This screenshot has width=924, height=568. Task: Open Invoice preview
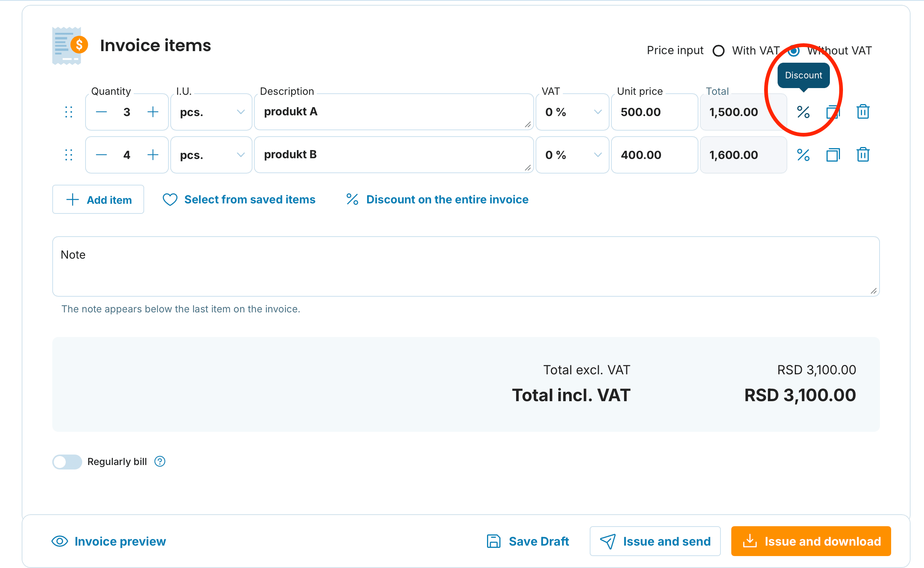(108, 542)
